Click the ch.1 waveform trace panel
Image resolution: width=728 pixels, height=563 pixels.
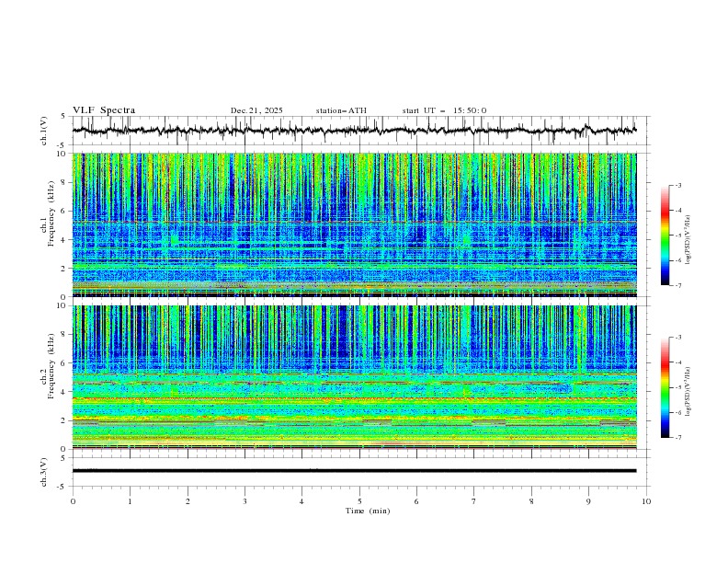[x=360, y=131]
